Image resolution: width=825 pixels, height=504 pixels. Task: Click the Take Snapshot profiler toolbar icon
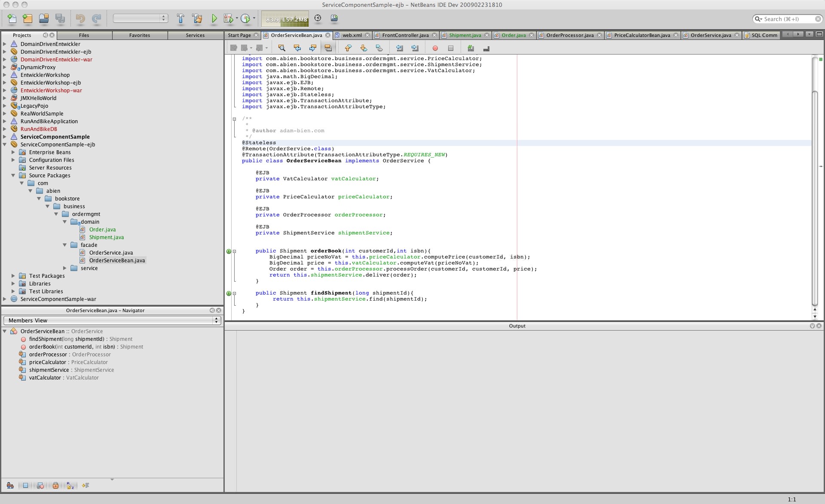(334, 18)
